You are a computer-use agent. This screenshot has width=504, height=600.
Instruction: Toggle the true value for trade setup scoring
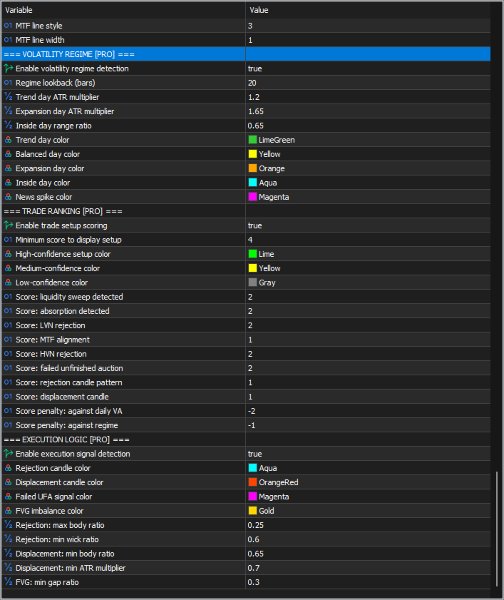[x=255, y=225]
